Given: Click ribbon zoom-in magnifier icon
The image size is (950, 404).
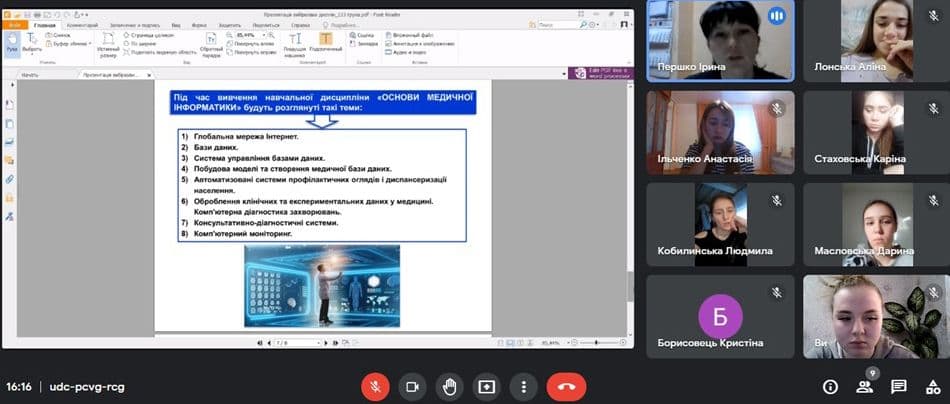Looking at the screenshot, I should (x=271, y=35).
